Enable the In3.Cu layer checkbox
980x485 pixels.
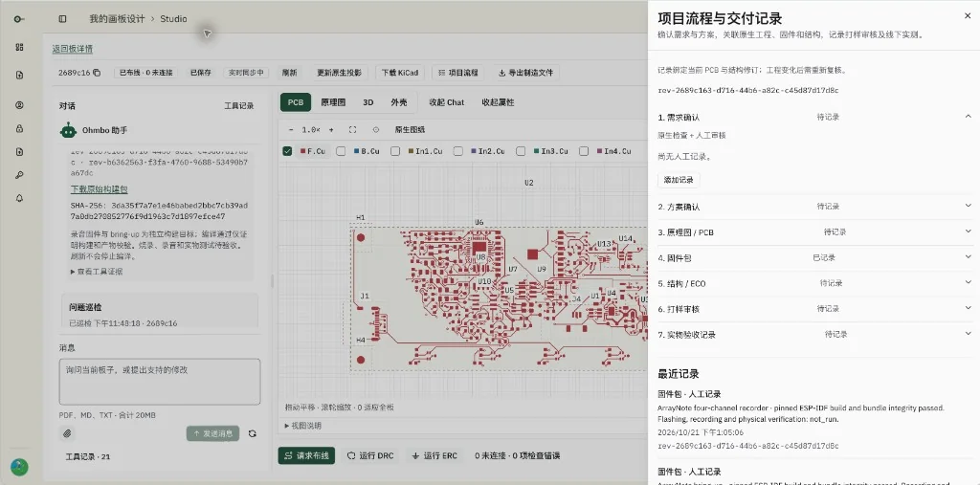point(521,151)
